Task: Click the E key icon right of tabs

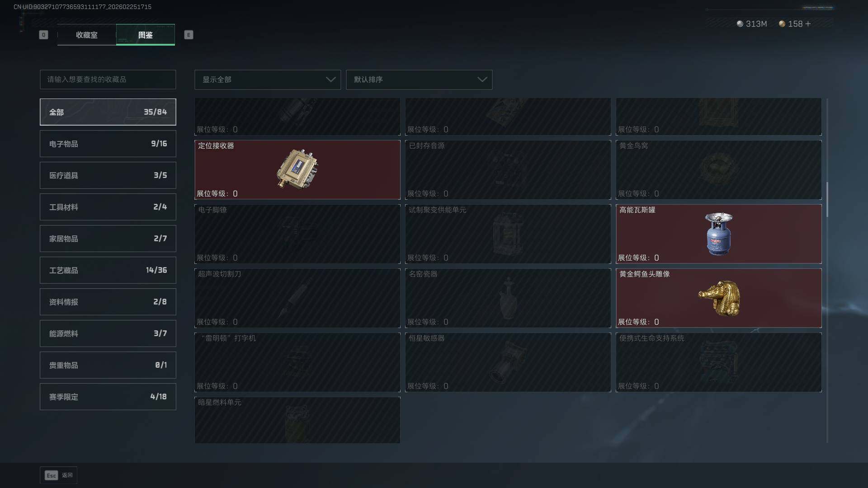Action: 189,35
